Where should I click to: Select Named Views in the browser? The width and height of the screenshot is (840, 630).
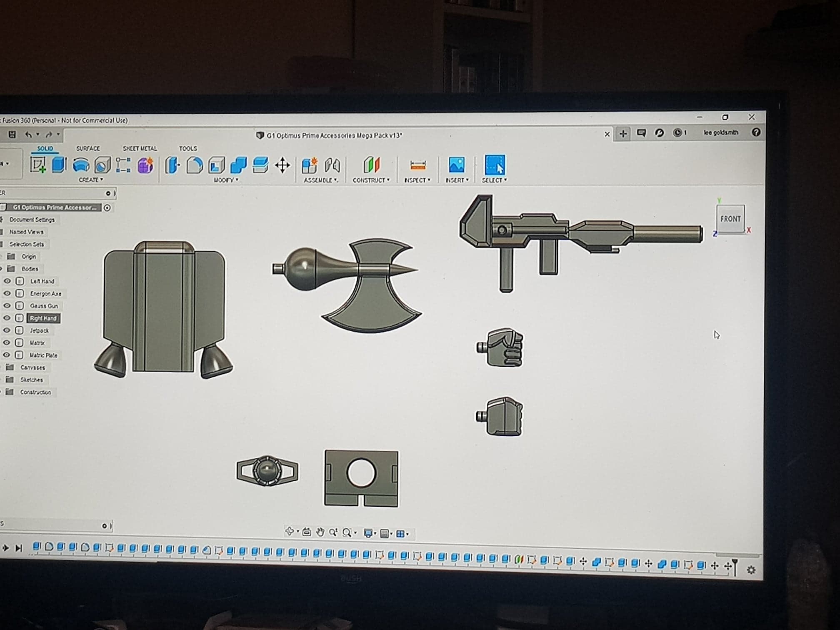[26, 232]
